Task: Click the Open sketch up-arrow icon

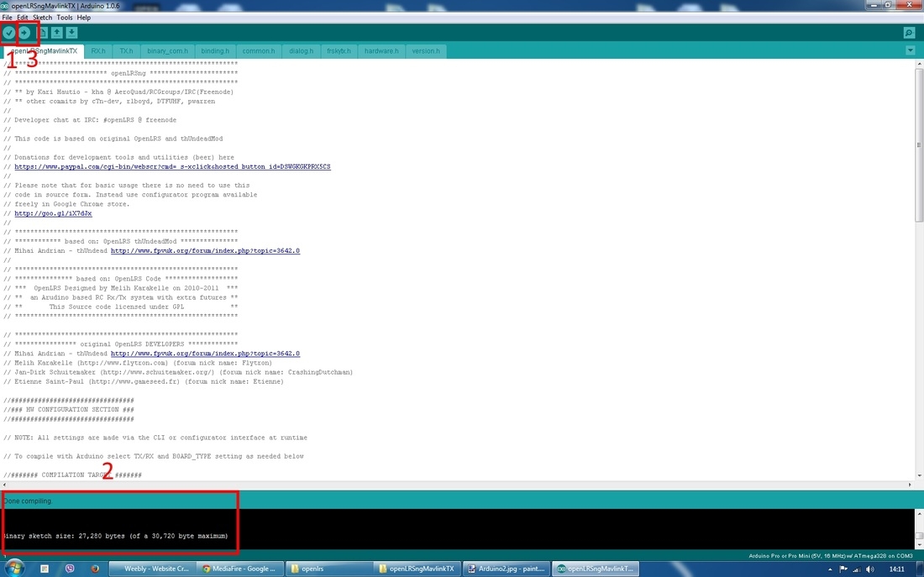Action: click(56, 33)
